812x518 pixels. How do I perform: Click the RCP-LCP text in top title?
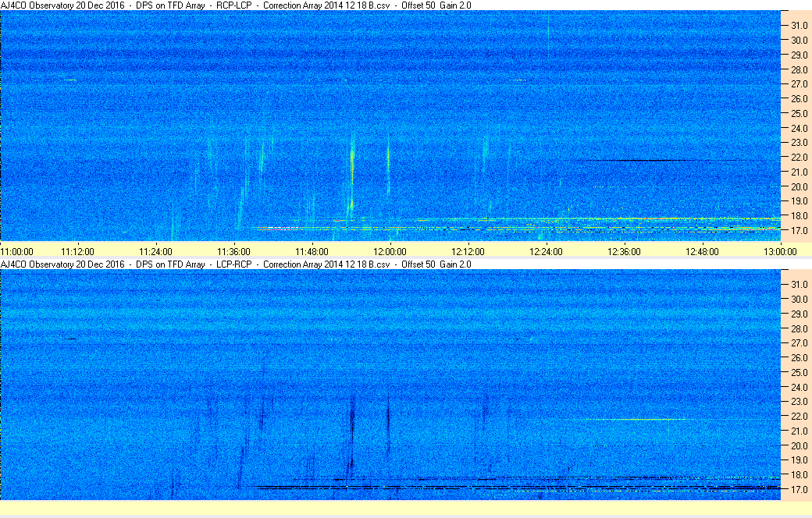point(234,5)
